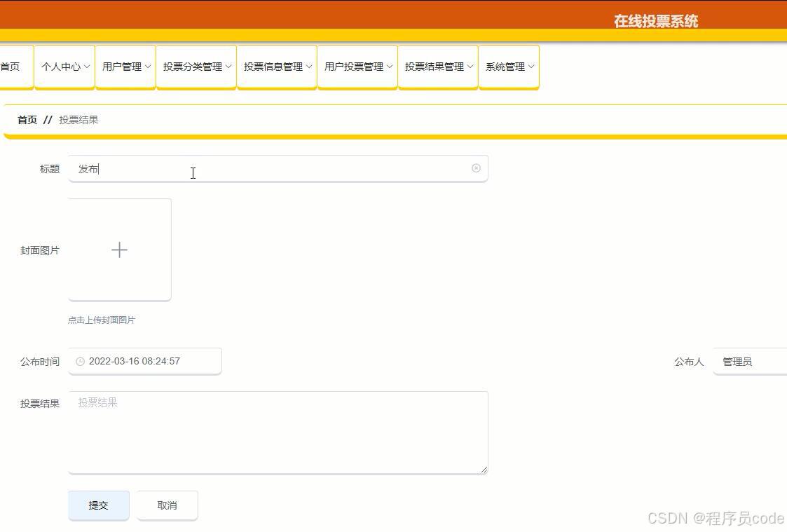Focus the 标题 input containing 发布
Image resolution: width=787 pixels, height=532 pixels.
278,169
